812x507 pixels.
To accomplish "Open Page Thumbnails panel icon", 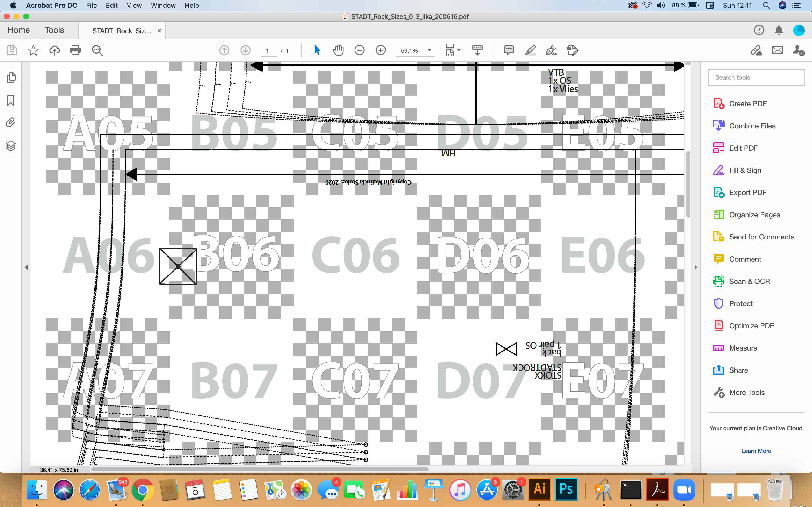I will [x=11, y=78].
